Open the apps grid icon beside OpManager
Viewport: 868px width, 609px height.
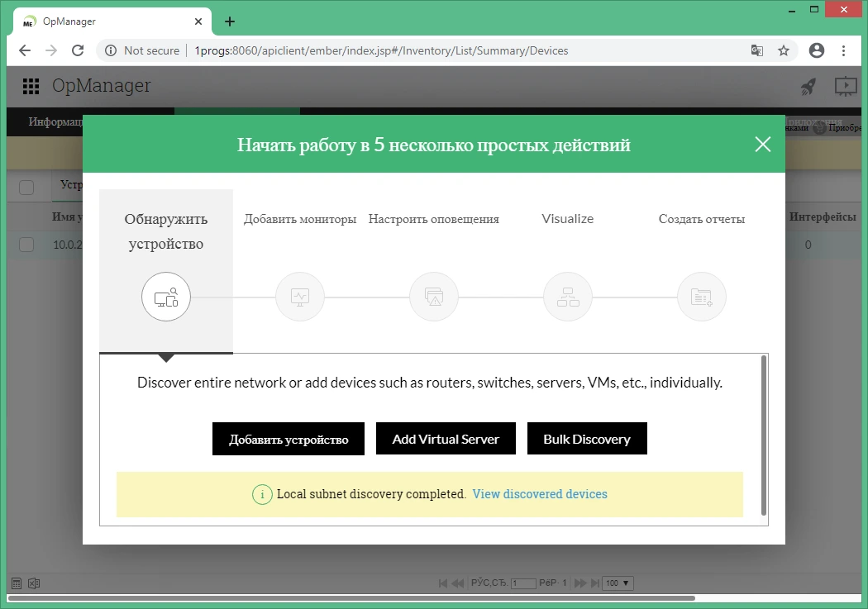(x=31, y=86)
